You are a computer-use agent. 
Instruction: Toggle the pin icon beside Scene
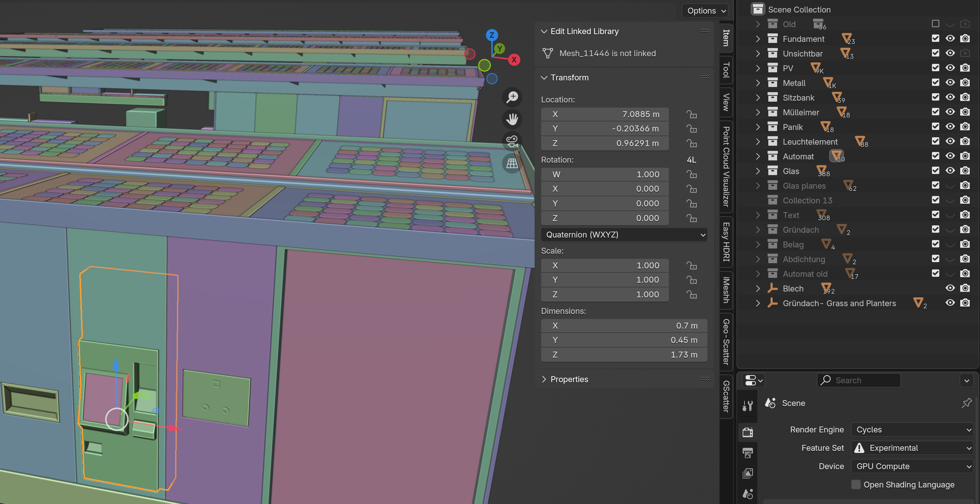pos(966,403)
